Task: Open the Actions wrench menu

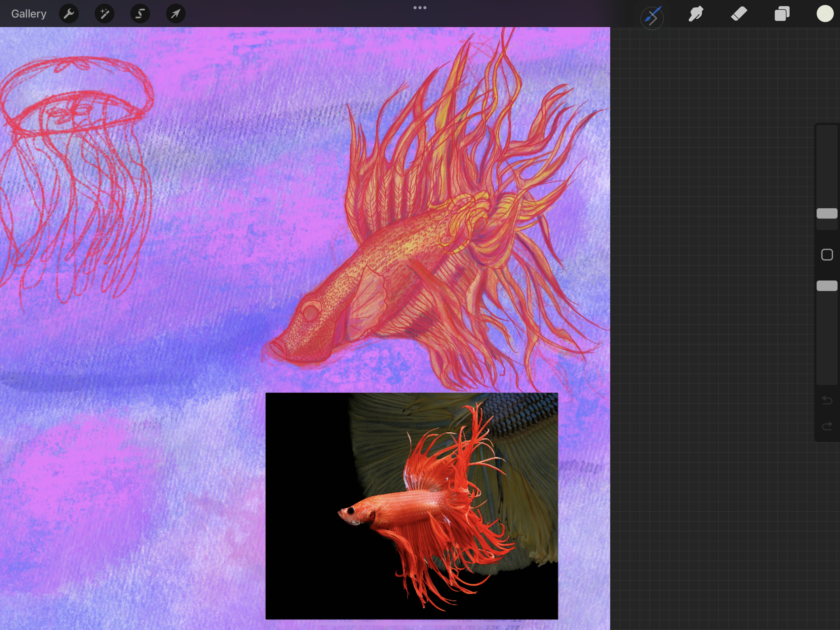Action: coord(69,14)
